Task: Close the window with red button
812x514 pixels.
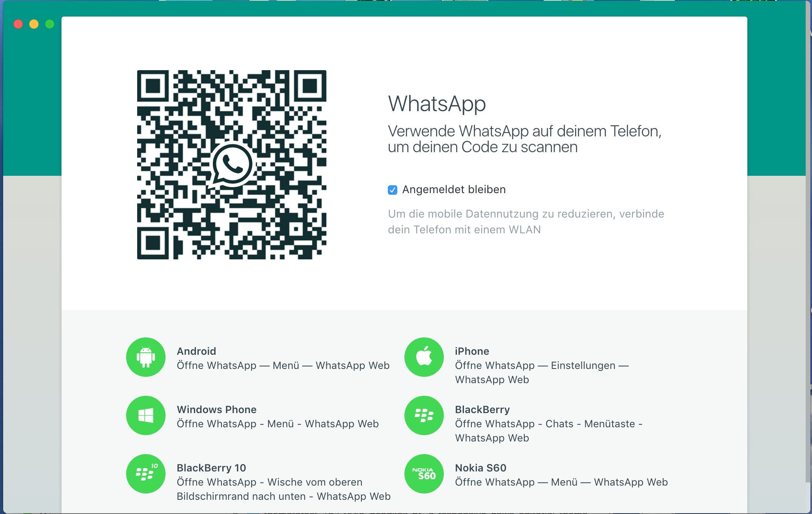Action: pyautogui.click(x=18, y=24)
